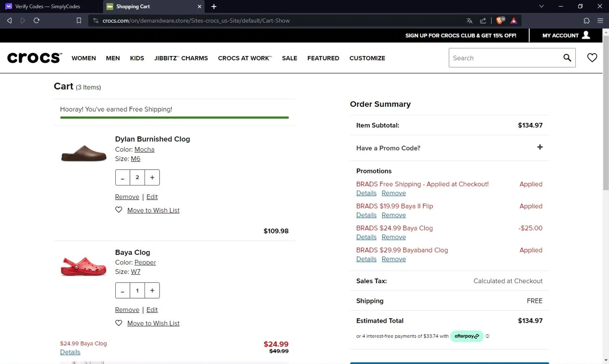This screenshot has width=609, height=364.
Task: Click the free shipping progress bar
Action: click(x=174, y=118)
